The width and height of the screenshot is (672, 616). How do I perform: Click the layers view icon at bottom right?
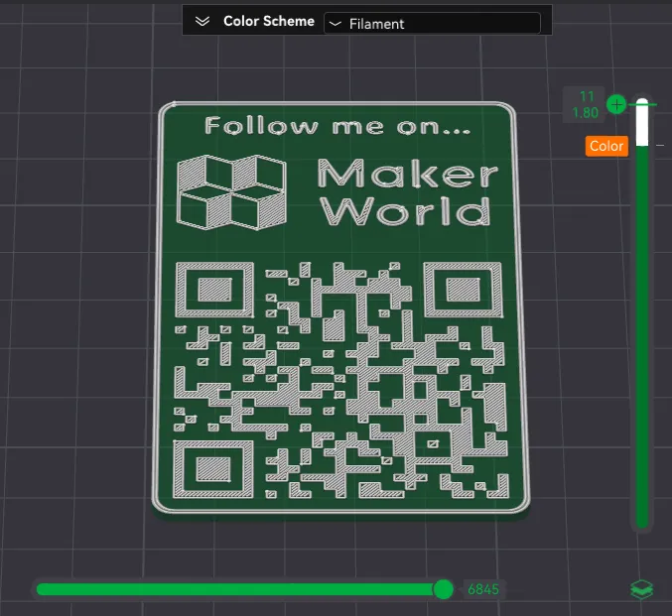pos(641,589)
